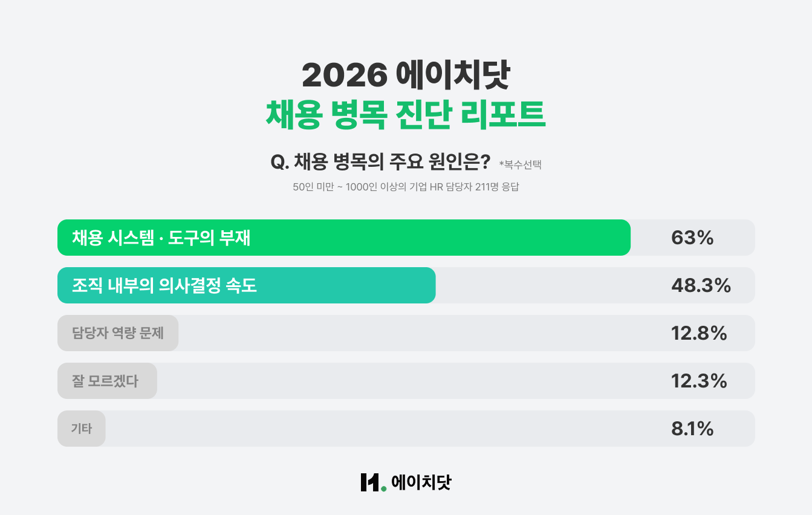Click the 63% value label

point(692,238)
